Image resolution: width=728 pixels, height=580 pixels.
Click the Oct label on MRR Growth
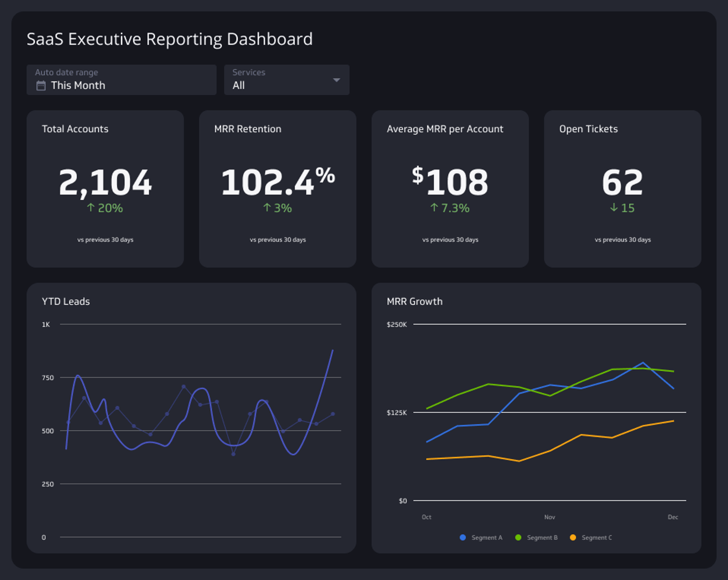(426, 517)
